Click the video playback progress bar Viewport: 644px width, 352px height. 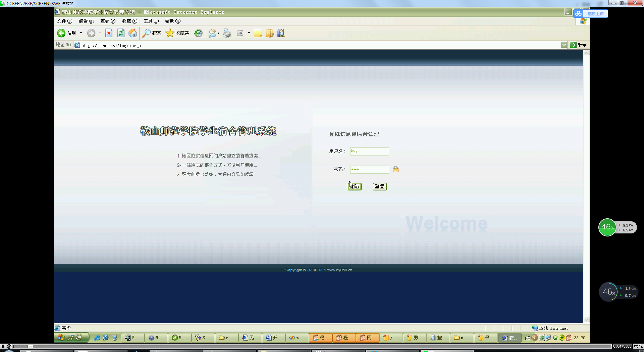[x=312, y=346]
